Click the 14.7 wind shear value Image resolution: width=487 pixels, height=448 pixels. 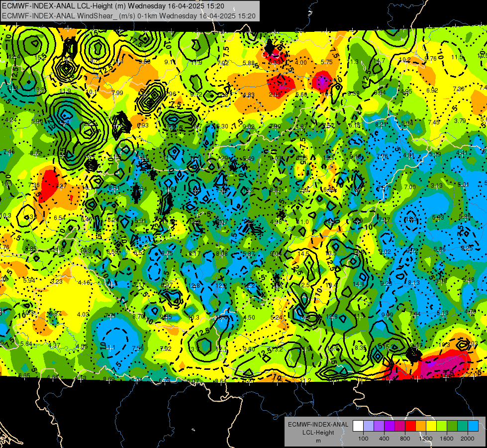coord(379,61)
